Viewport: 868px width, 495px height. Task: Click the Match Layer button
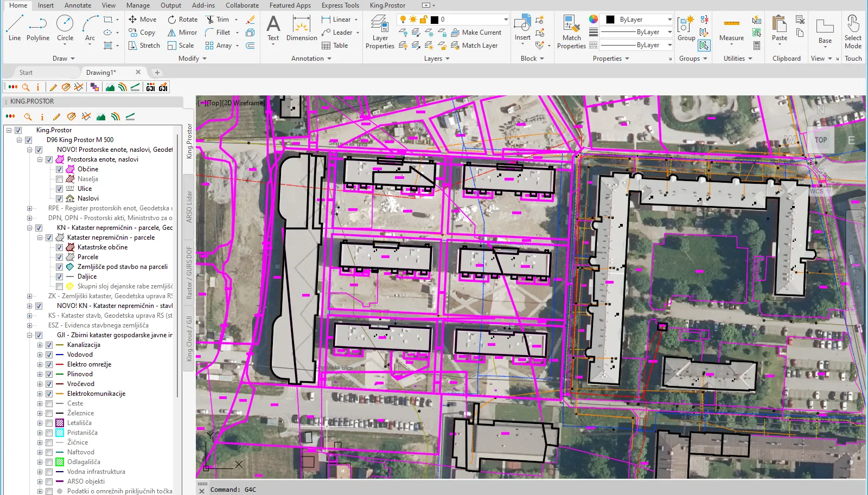[474, 46]
